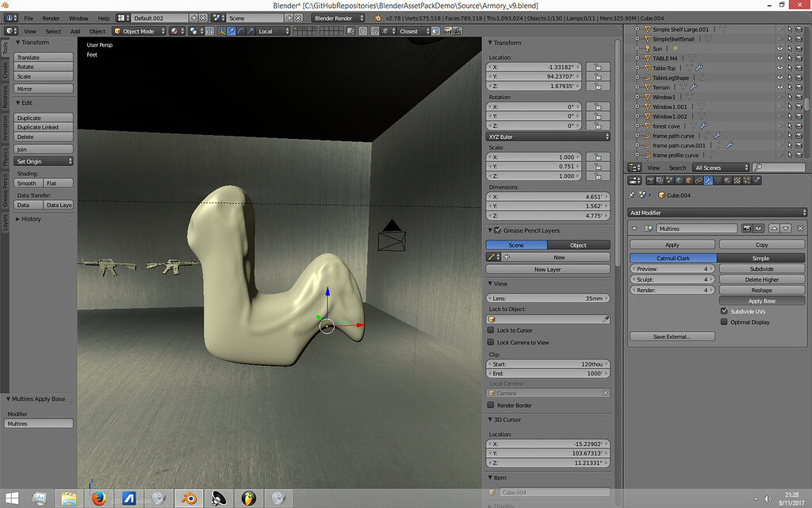Click the Subdivide button in Multires modifier
This screenshot has width=812, height=508.
[761, 268]
